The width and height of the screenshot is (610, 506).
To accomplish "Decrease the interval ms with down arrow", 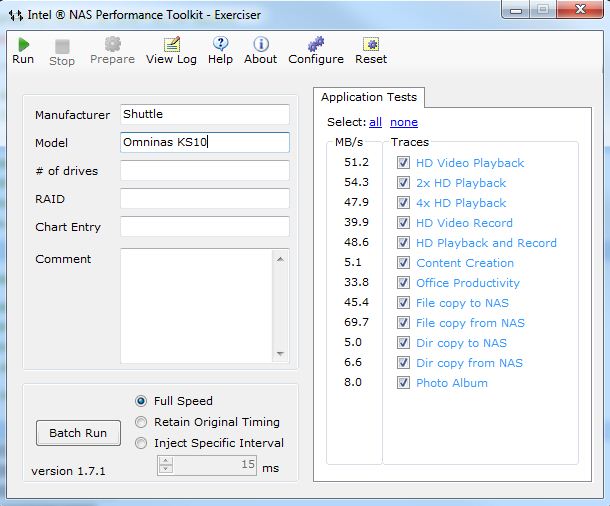I will [x=166, y=469].
